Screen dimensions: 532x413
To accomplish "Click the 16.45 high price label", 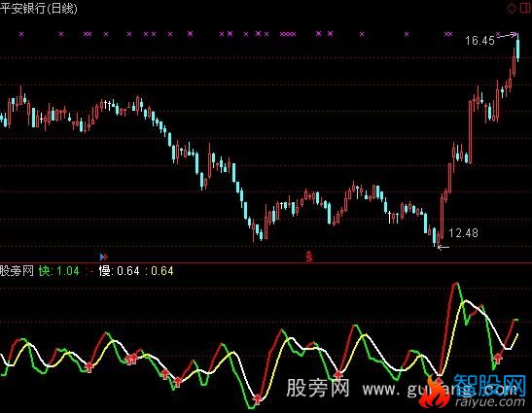I will (x=479, y=41).
